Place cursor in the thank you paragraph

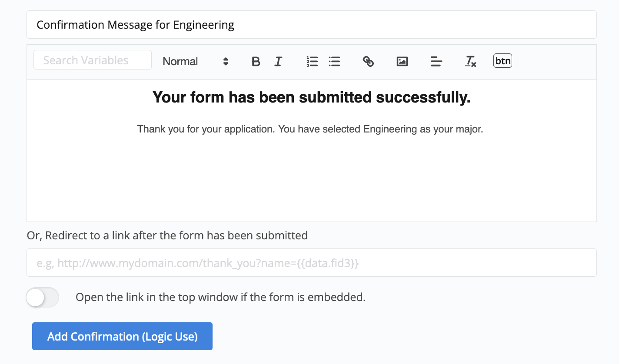click(310, 129)
